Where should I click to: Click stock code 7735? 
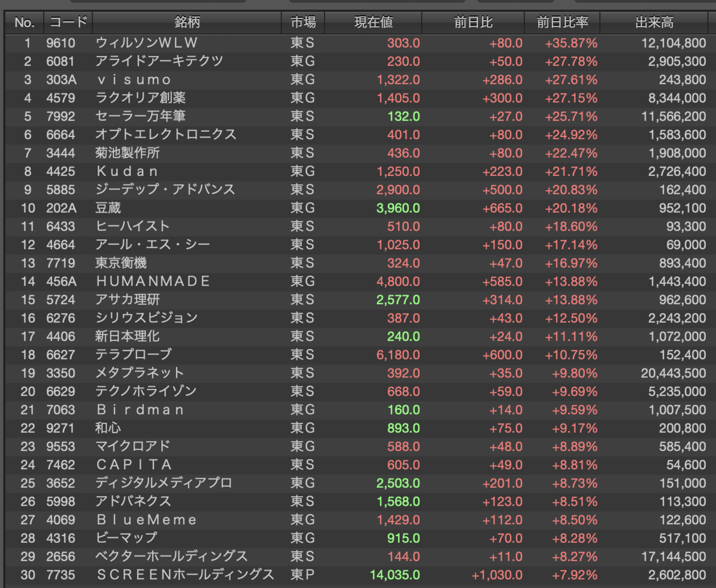click(x=61, y=575)
